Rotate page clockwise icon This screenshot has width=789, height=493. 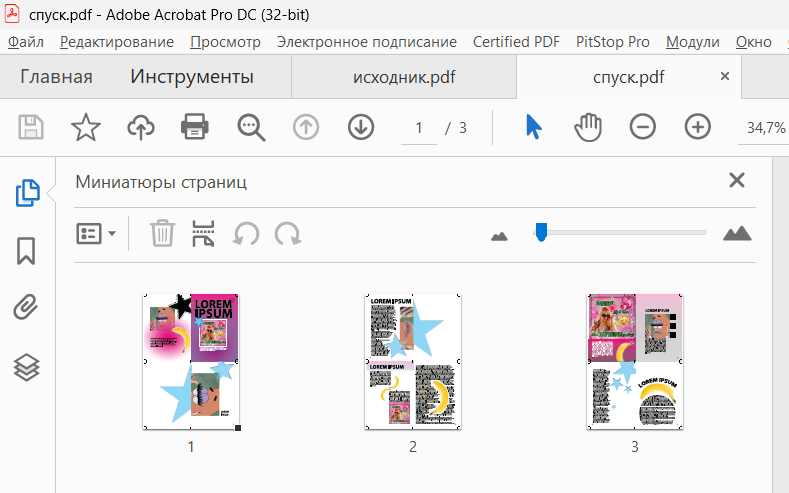pyautogui.click(x=288, y=234)
